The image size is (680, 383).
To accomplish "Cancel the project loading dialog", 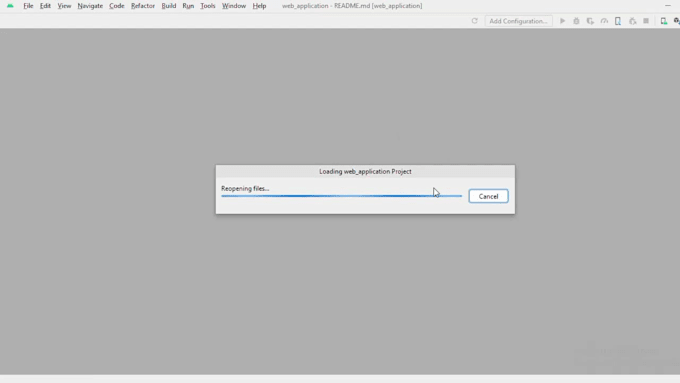I will tap(488, 196).
